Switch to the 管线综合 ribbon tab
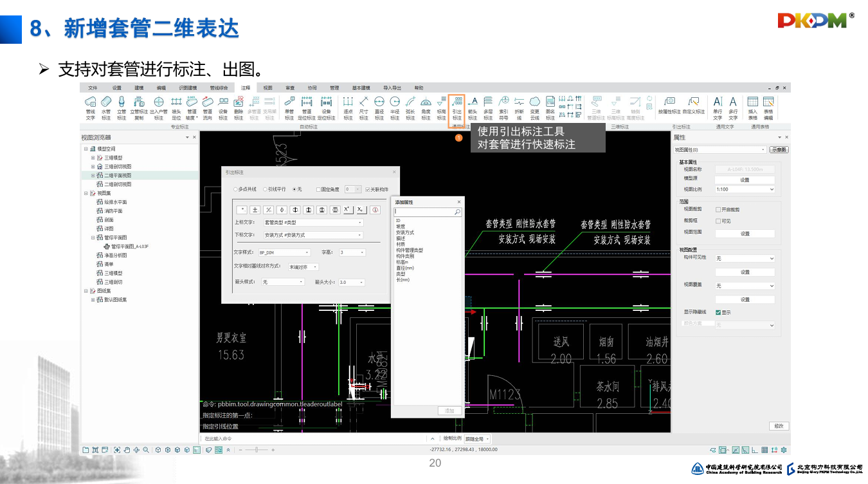 pyautogui.click(x=219, y=88)
